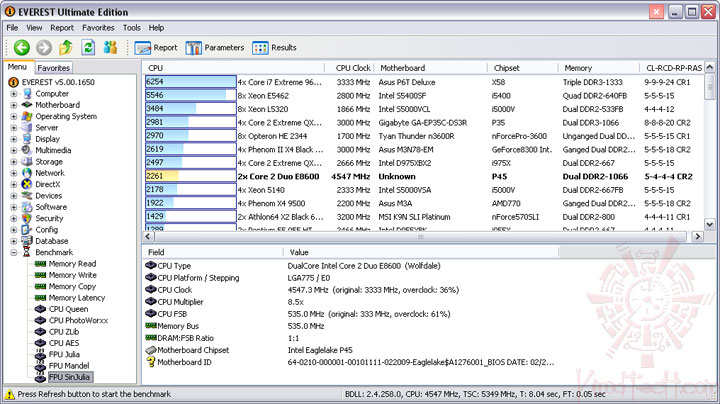Open the Help menu
The image size is (720, 404).
pos(156,28)
